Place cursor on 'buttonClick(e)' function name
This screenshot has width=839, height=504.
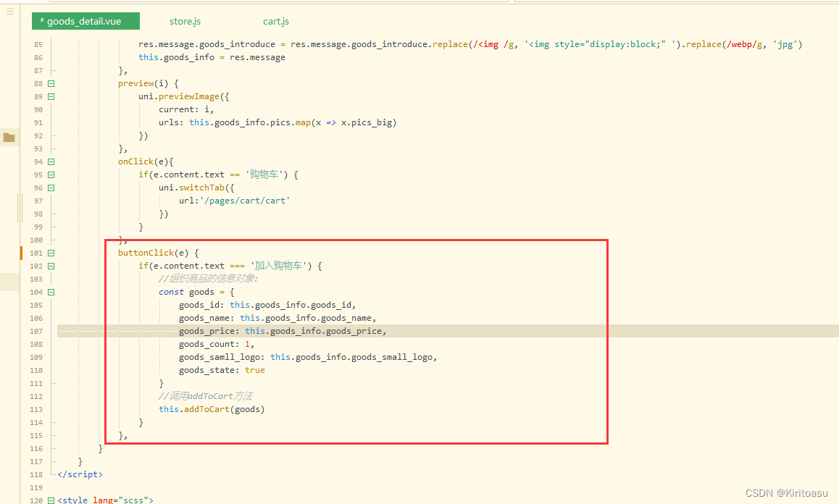point(153,253)
